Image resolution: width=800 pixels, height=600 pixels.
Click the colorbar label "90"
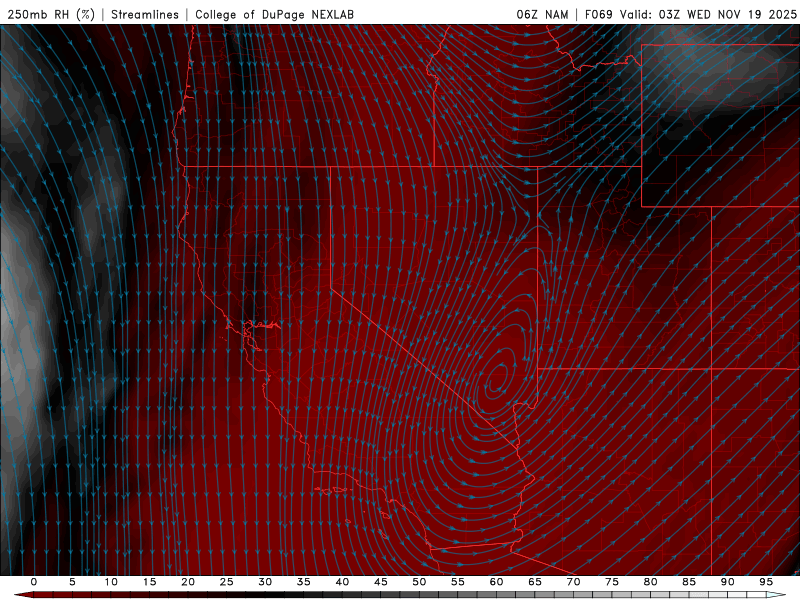[727, 582]
